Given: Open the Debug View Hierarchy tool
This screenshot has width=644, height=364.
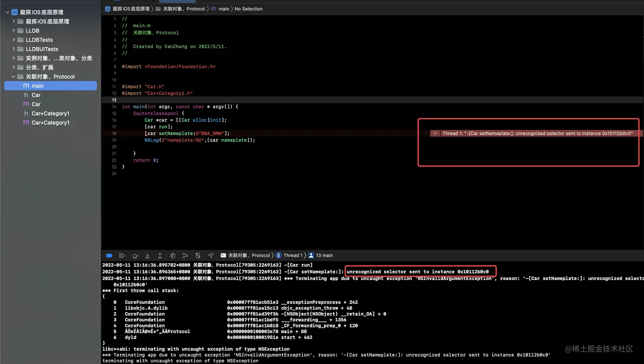Looking at the screenshot, I should [173, 255].
